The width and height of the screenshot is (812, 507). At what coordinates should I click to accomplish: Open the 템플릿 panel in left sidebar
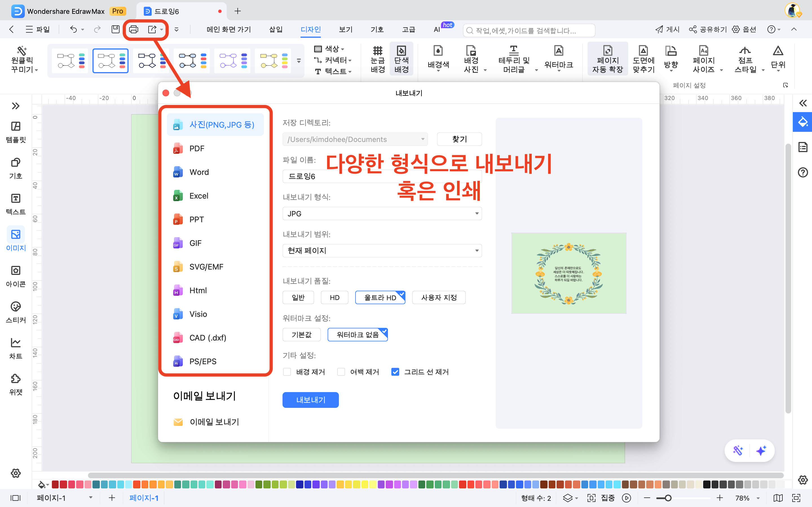coord(16,132)
